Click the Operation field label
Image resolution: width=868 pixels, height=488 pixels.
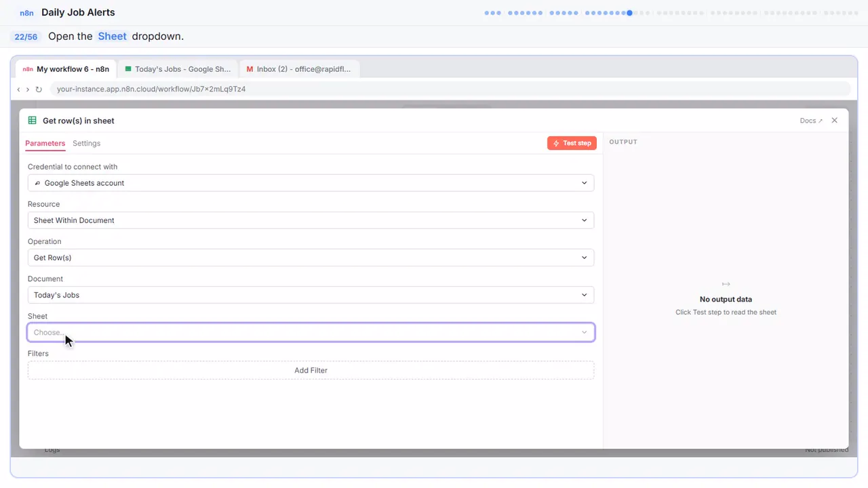coord(44,241)
